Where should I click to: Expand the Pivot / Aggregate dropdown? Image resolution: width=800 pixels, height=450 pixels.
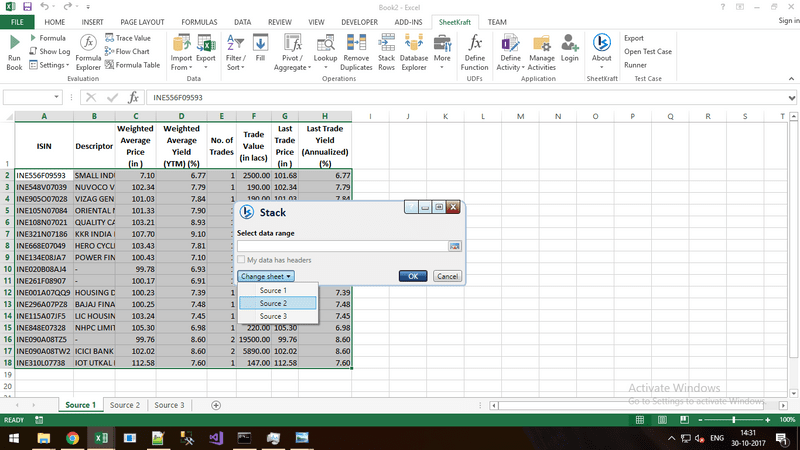pos(292,53)
